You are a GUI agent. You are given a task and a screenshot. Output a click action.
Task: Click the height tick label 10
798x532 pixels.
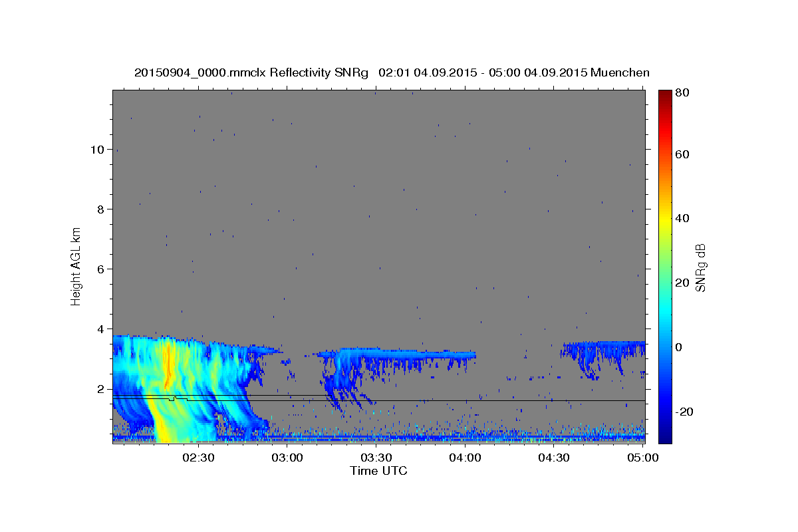tap(97, 149)
